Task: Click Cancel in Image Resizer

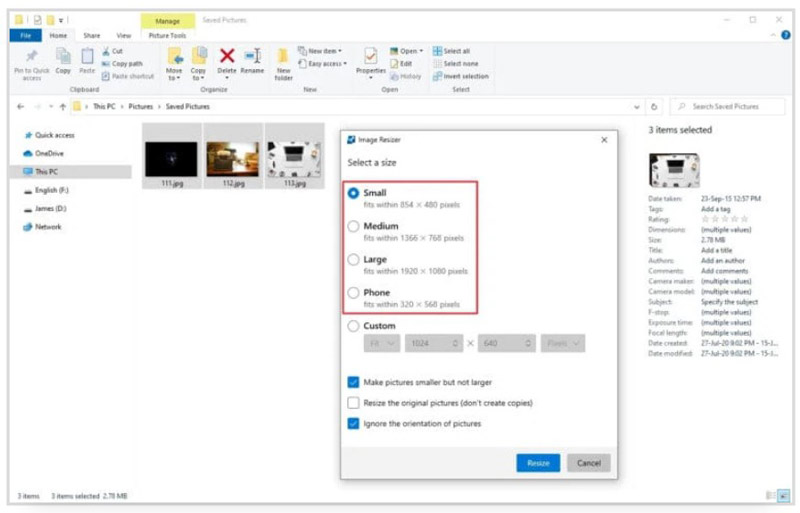Action: tap(589, 463)
